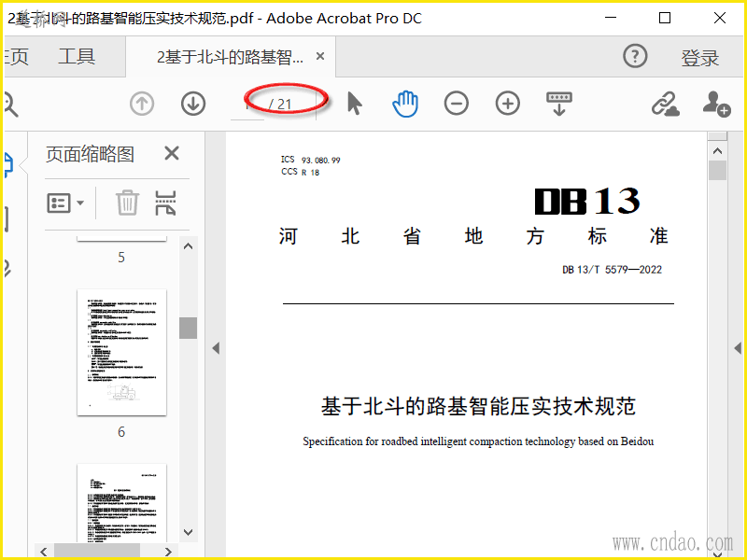Zoom out with the minus button
The image size is (747, 560).
pyautogui.click(x=457, y=104)
